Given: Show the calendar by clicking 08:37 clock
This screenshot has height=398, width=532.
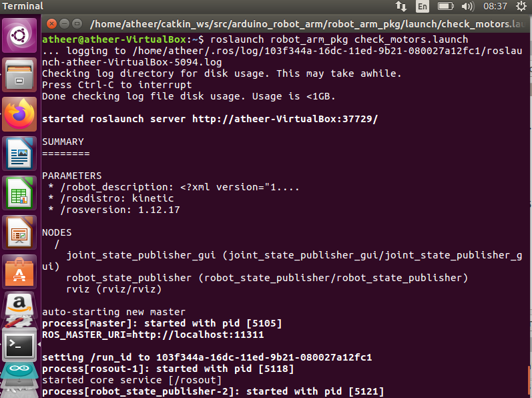Looking at the screenshot, I should [495, 6].
